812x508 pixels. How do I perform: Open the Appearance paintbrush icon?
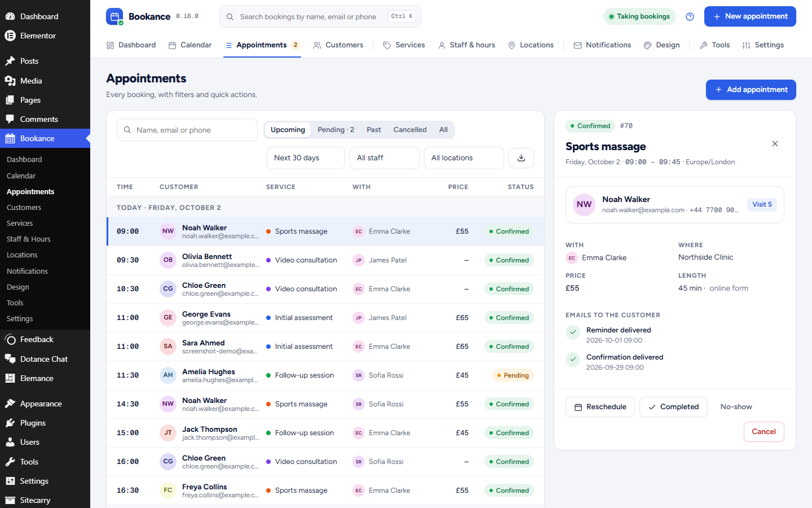coord(10,404)
